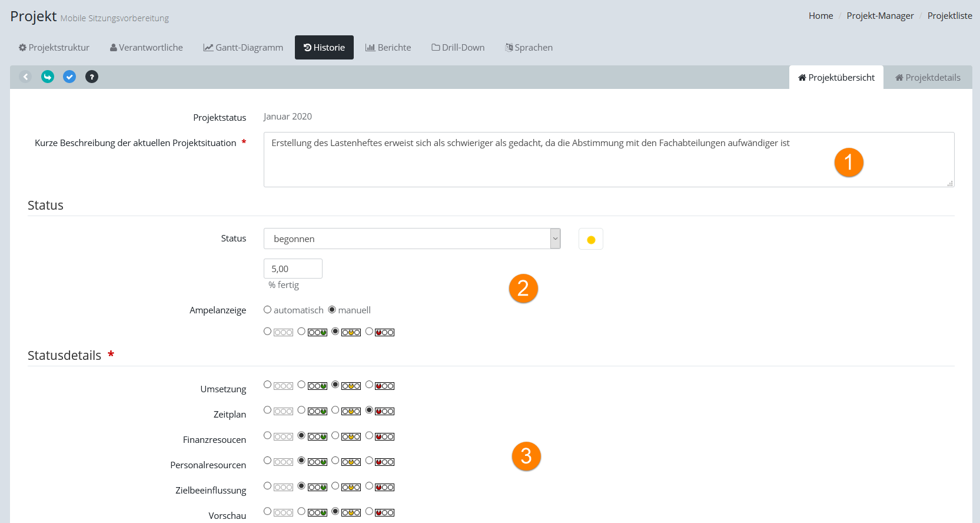Switch to the Projektdetails tab
Screen dimensions: 980x523
[928, 78]
